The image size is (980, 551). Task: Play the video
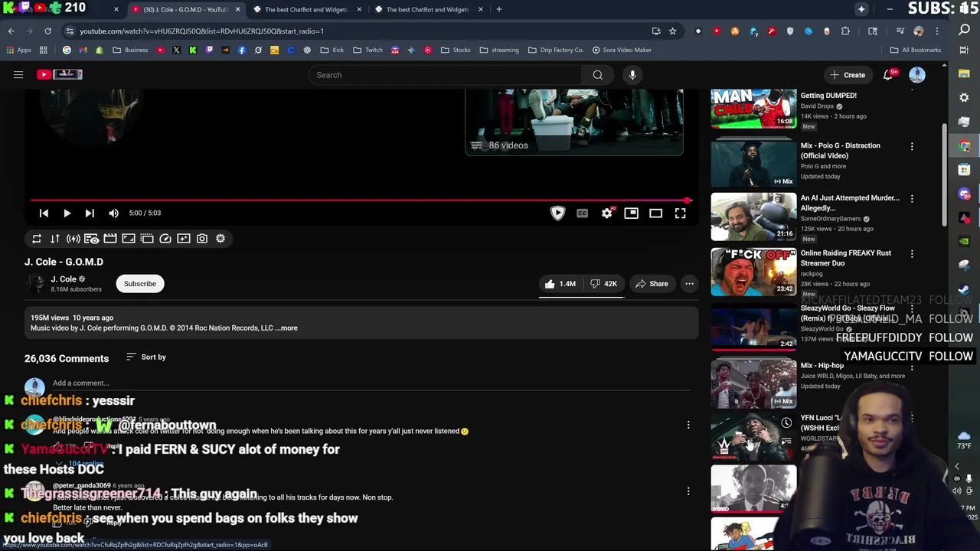coord(67,214)
